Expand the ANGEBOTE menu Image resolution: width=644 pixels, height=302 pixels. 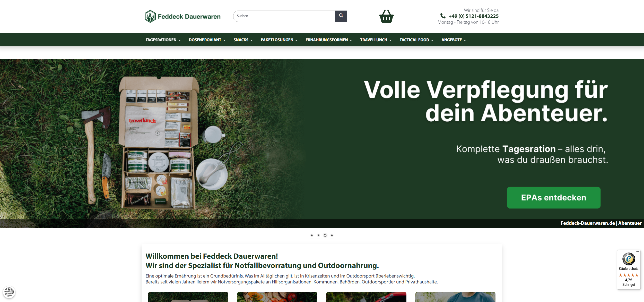point(452,40)
